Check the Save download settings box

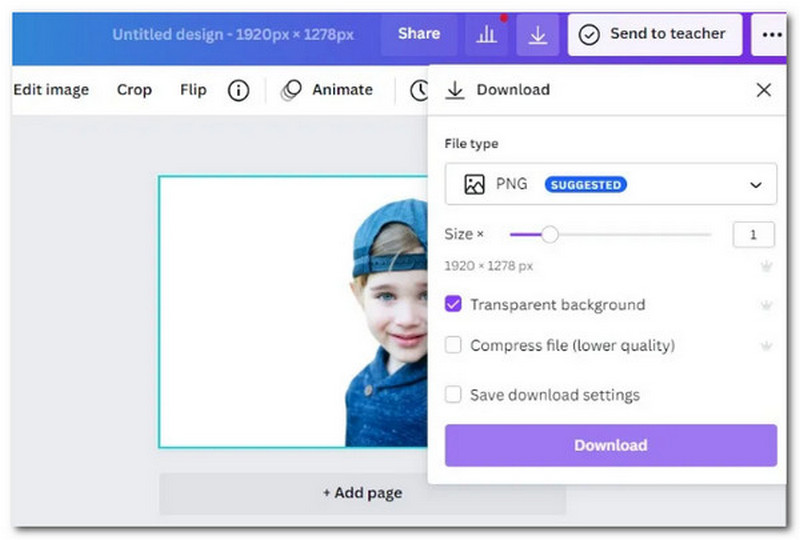click(x=453, y=395)
